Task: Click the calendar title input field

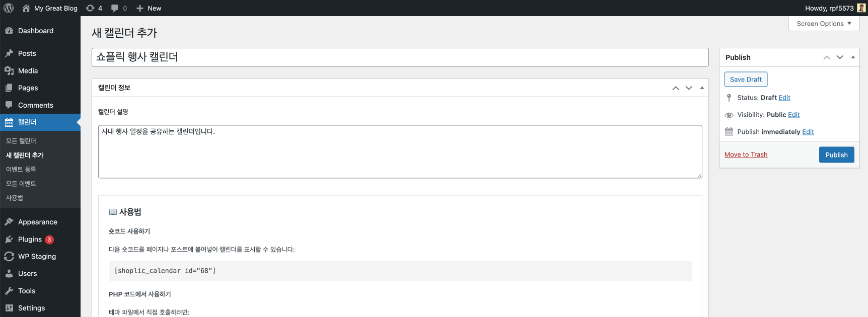Action: pyautogui.click(x=400, y=57)
